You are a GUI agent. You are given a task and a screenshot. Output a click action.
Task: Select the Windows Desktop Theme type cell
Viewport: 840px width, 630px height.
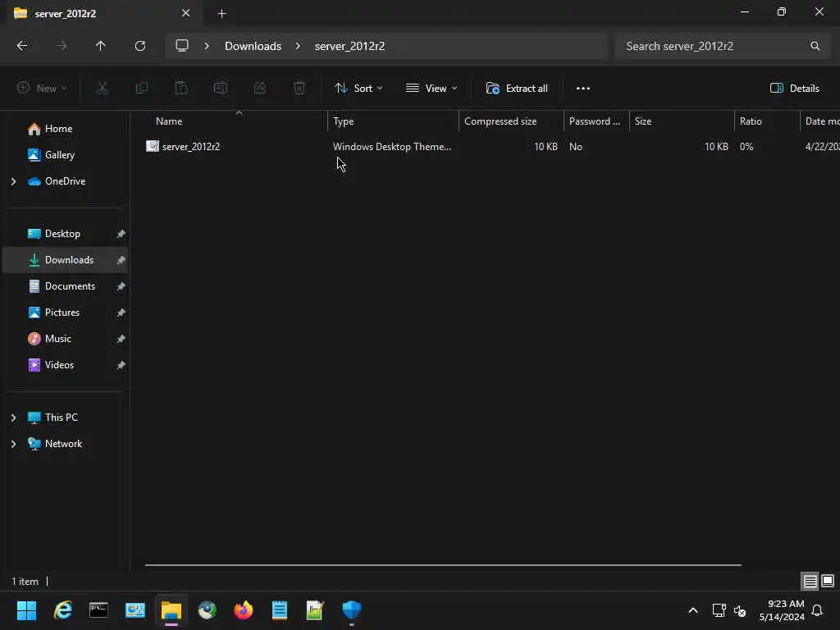pyautogui.click(x=392, y=146)
